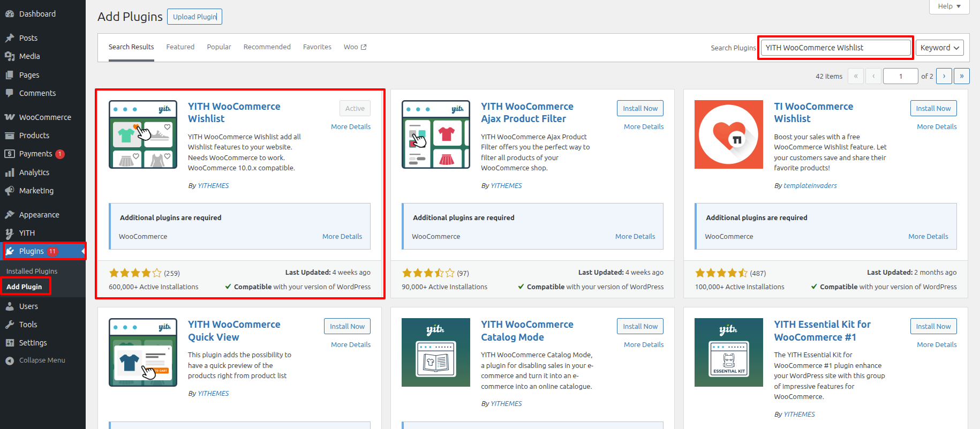Click the Analytics bar chart icon
Viewport: 980px width, 429px height.
(x=10, y=172)
